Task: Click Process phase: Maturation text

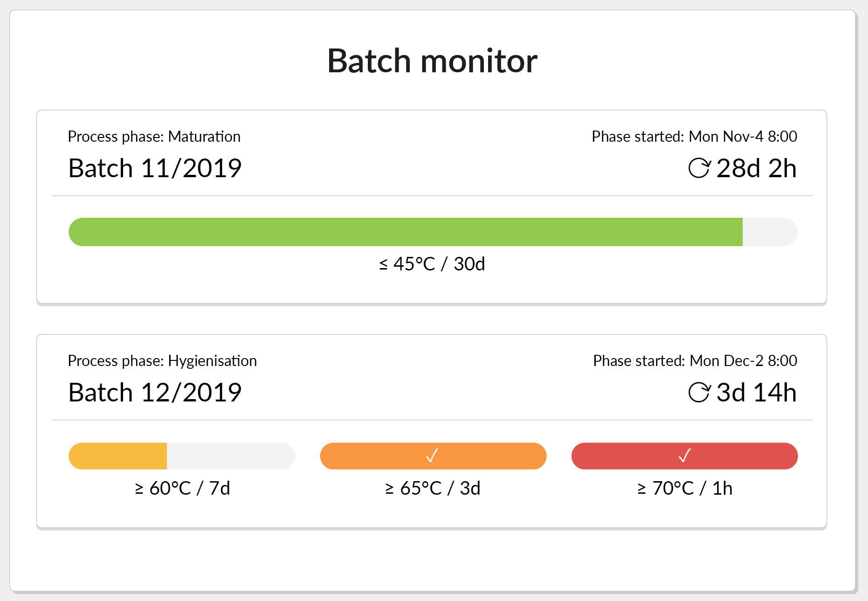Action: (154, 137)
